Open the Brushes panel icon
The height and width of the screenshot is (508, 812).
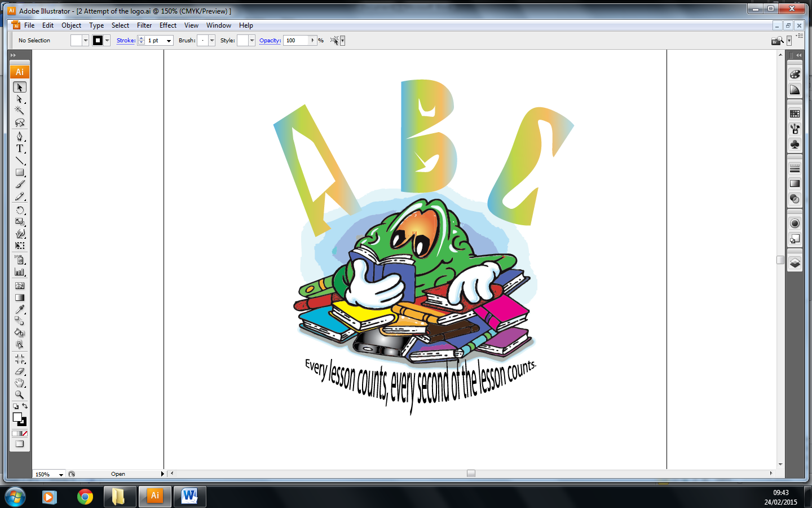(795, 129)
